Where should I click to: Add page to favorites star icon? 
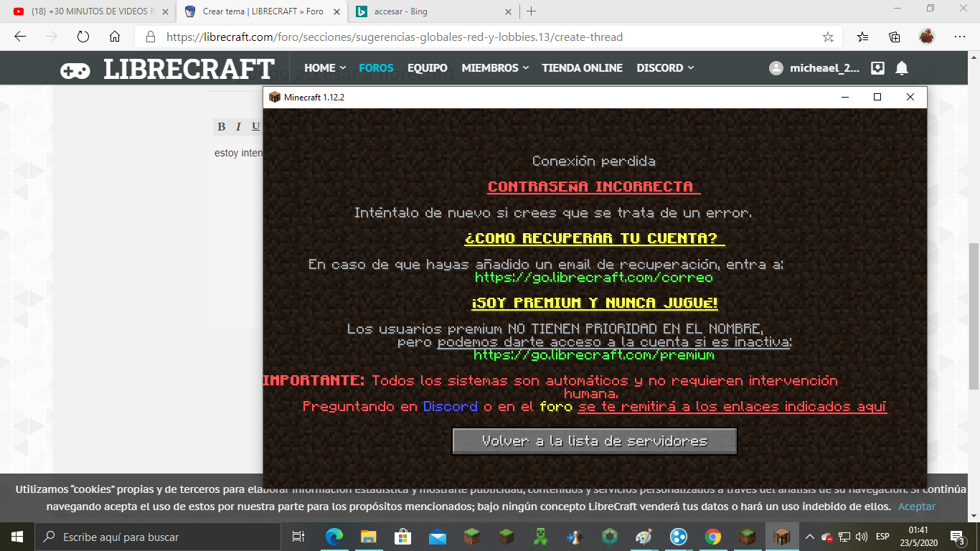(828, 37)
